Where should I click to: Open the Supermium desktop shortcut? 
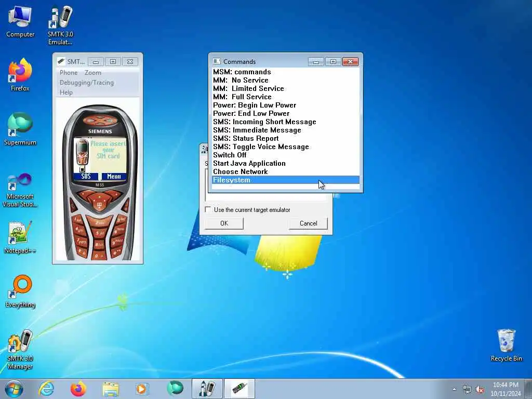[x=20, y=129]
